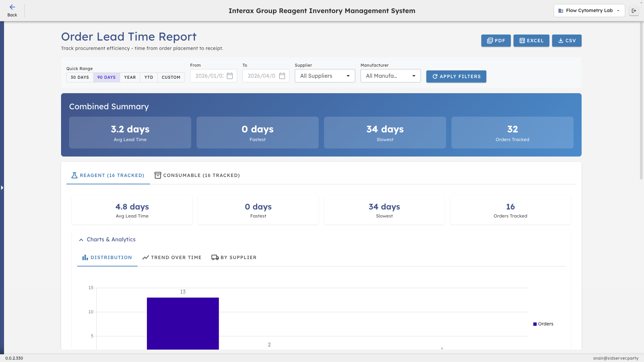This screenshot has width=644, height=362.
Task: Click the logout icon in the top right
Action: tap(635, 10)
